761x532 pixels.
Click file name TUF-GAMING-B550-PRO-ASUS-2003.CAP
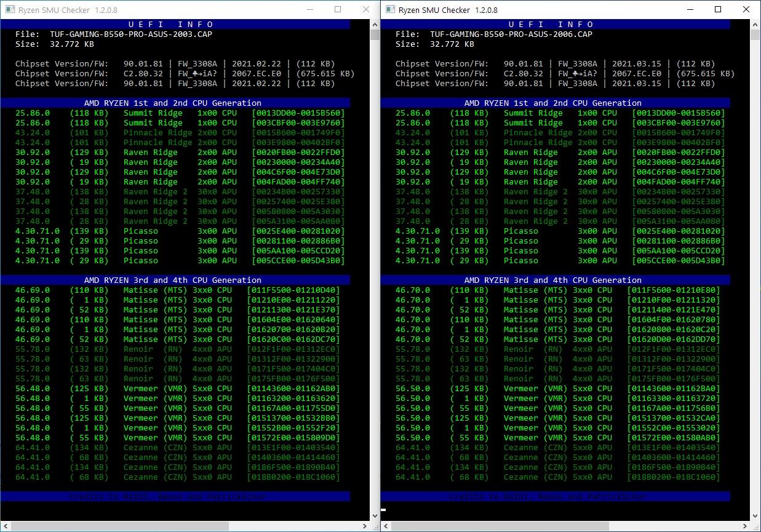point(131,34)
